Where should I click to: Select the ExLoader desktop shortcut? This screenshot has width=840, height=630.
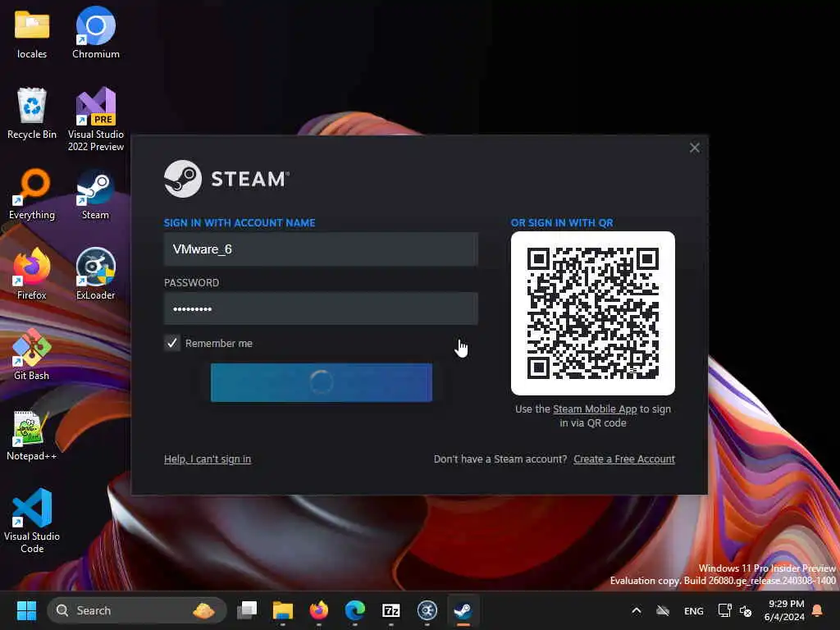pos(95,274)
